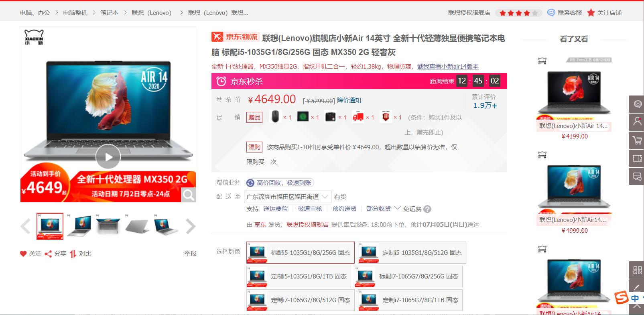Screen dimensions: 644x315
Task: Show next product thumbnails with right arrow
Action: [191, 226]
